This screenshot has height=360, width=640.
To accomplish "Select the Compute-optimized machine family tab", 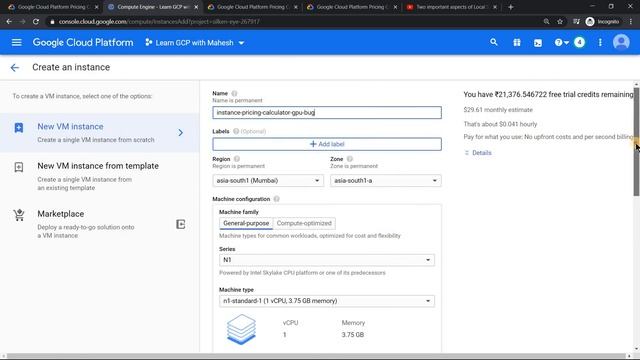I will point(304,223).
